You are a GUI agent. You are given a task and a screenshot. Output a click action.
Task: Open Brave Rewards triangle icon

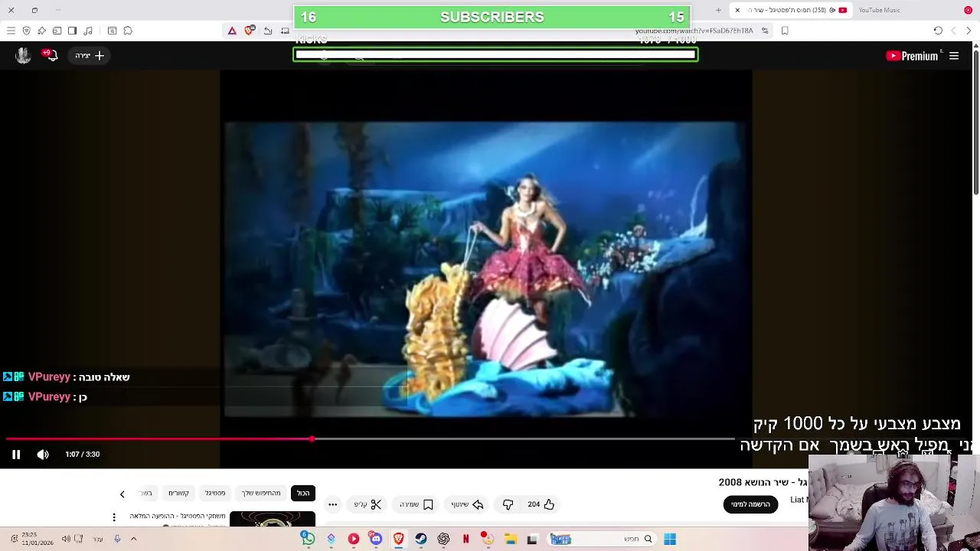pyautogui.click(x=232, y=31)
